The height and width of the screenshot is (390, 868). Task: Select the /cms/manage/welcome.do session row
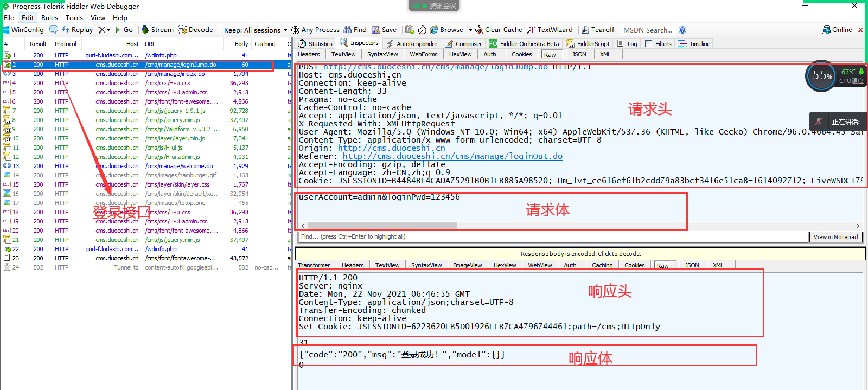tap(145, 166)
